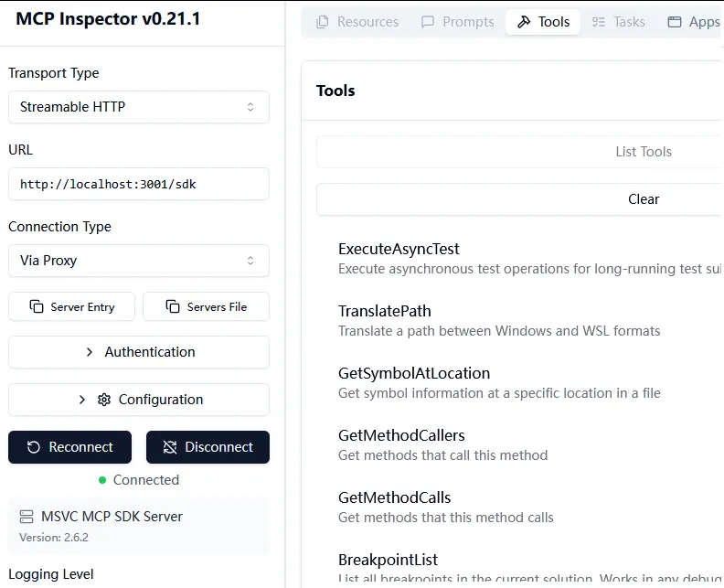This screenshot has width=724, height=588.
Task: Click the server icon beside MSVC MCP SDK Server
Action: tap(27, 517)
